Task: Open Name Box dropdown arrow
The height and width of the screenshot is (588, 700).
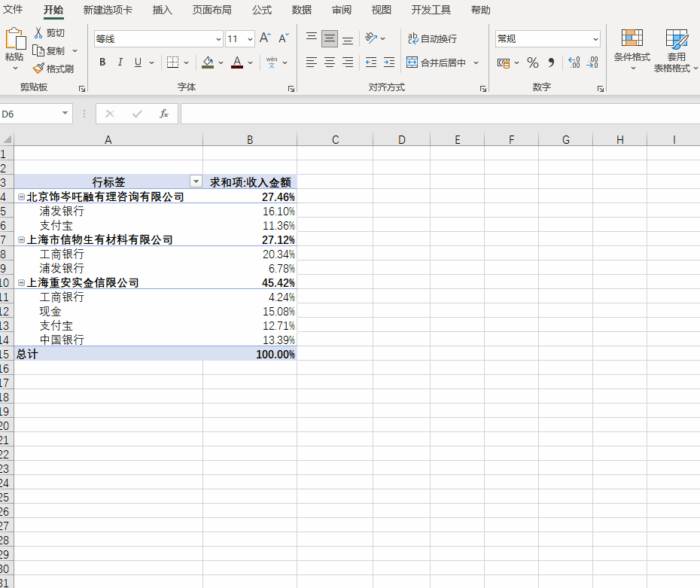Action: coord(65,114)
